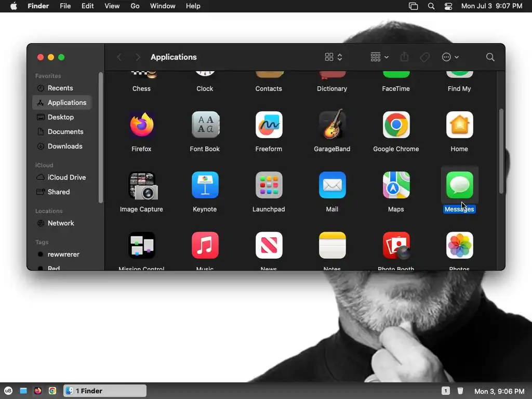Click the Finder search magnifier icon
The height and width of the screenshot is (399, 532).
click(490, 57)
